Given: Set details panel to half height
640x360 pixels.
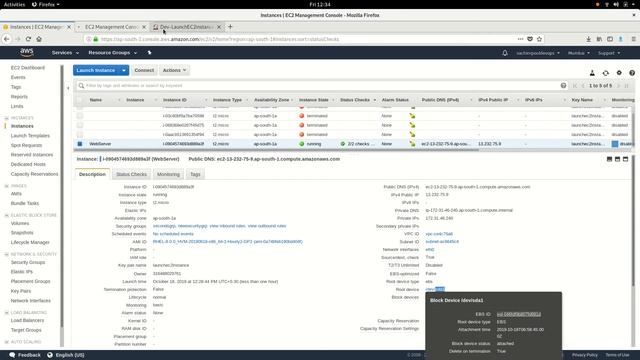Looking at the screenshot, I should [617, 159].
